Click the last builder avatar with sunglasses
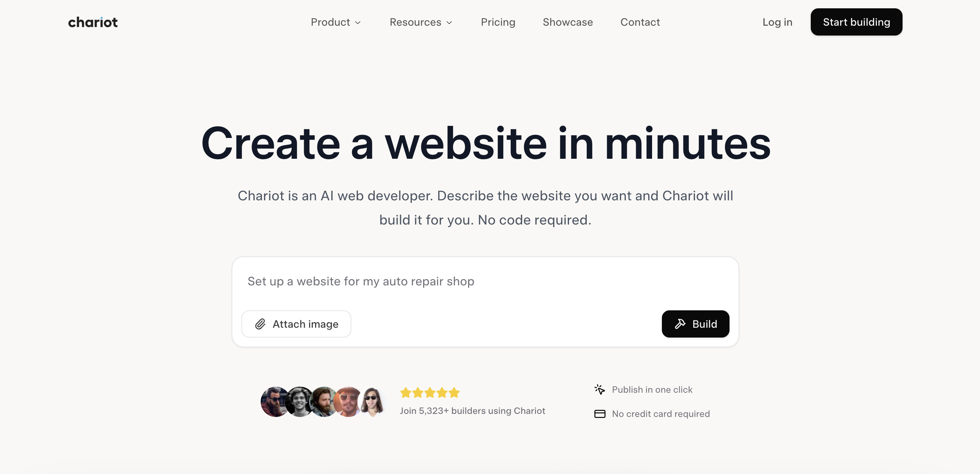Viewport: 980px width, 474px height. click(x=372, y=402)
